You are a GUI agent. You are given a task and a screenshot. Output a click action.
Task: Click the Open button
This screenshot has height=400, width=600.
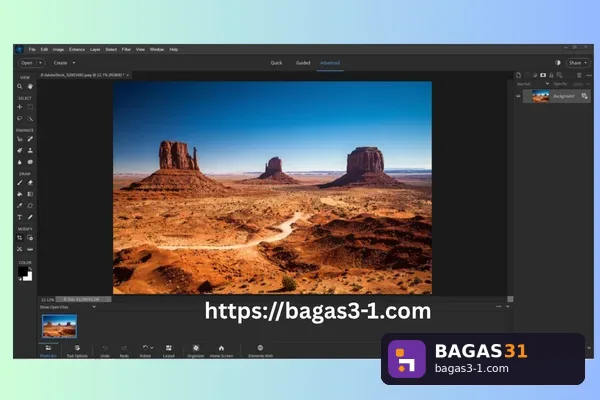pyautogui.click(x=27, y=63)
